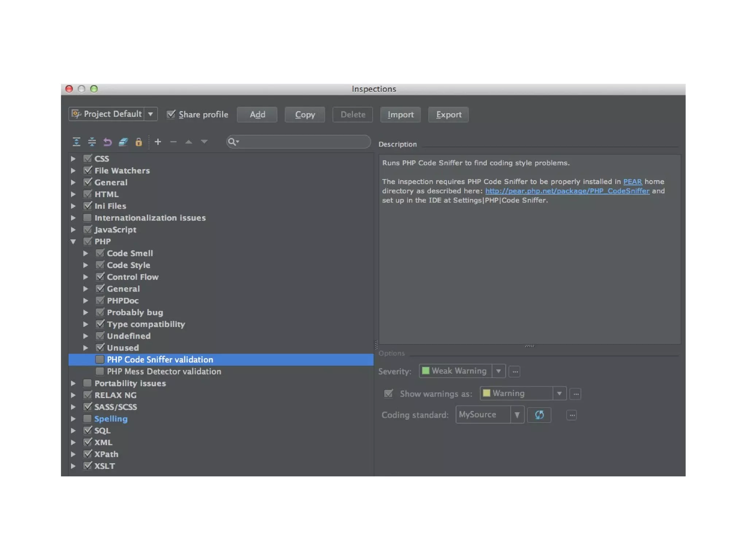Click the inspections search field
The height and width of the screenshot is (560, 747).
pyautogui.click(x=303, y=142)
